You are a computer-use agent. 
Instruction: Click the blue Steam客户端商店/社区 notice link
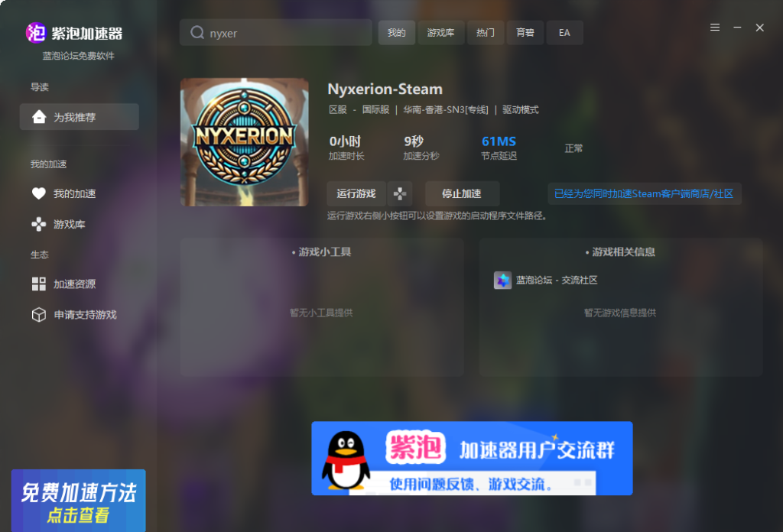coord(644,193)
